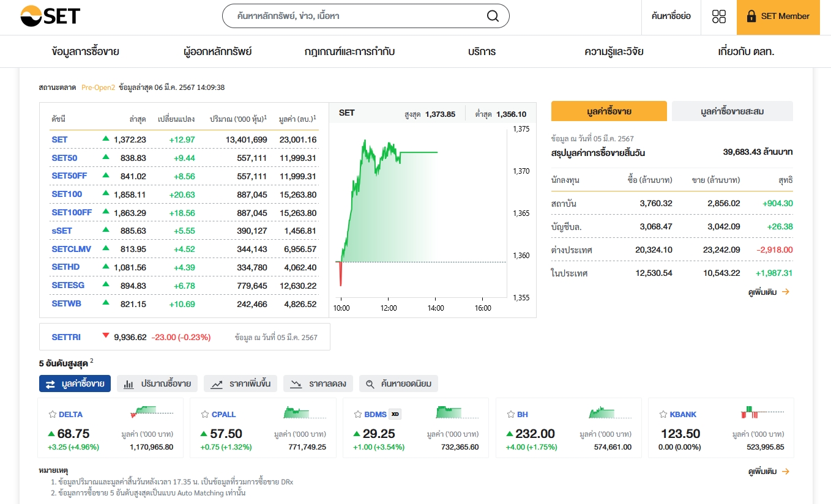Expand the ผู้ออกหลักทรัพย์ menu
The width and height of the screenshot is (831, 504).
(217, 52)
